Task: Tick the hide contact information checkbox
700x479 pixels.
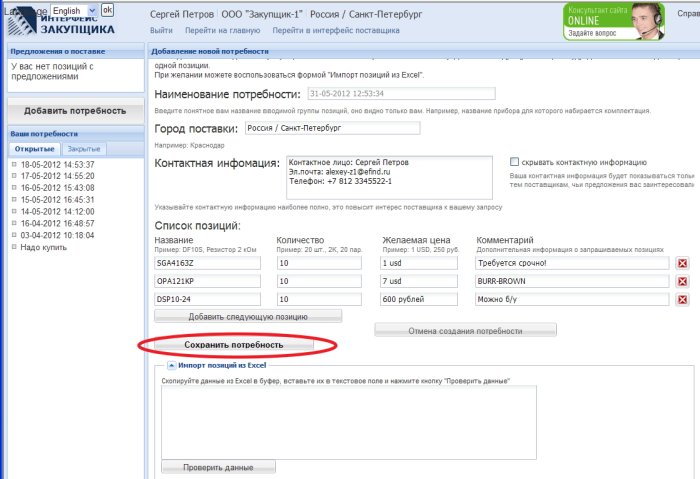Action: pos(515,162)
